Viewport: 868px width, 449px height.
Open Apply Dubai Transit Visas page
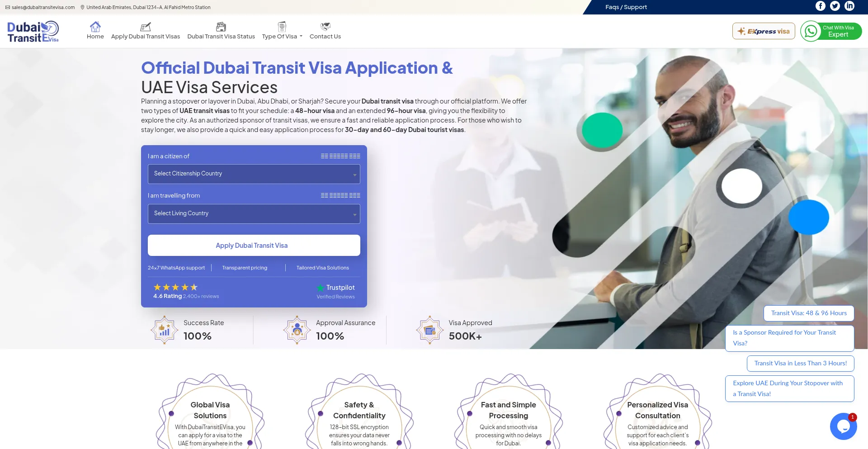(146, 37)
